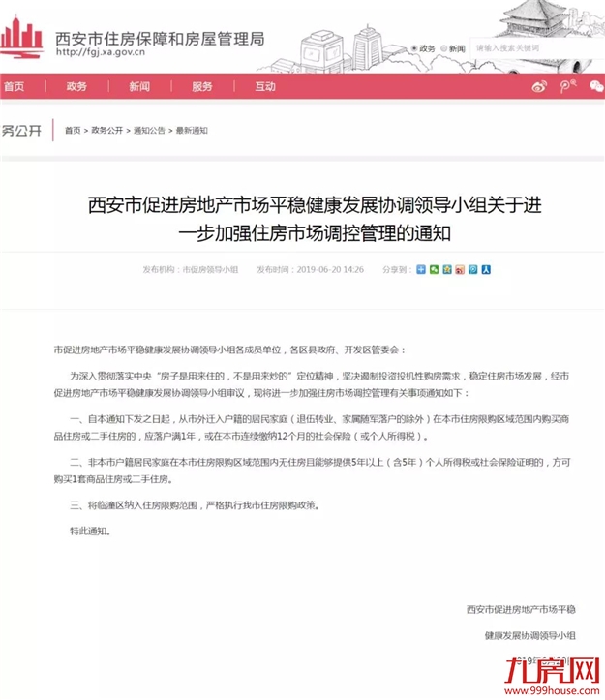Click the 西安市住房保障和房屋管理局 site title

point(160,39)
